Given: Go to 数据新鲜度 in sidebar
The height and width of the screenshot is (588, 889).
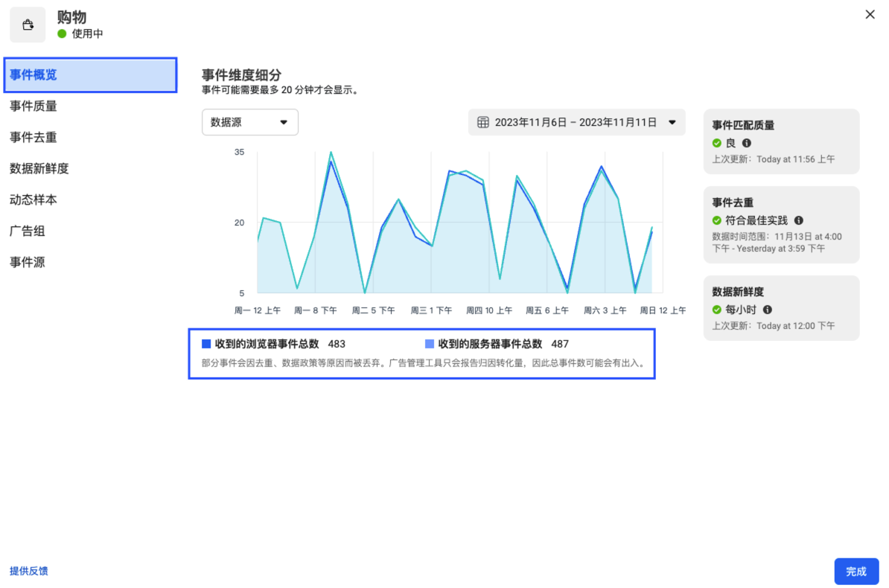Looking at the screenshot, I should pyautogui.click(x=39, y=169).
